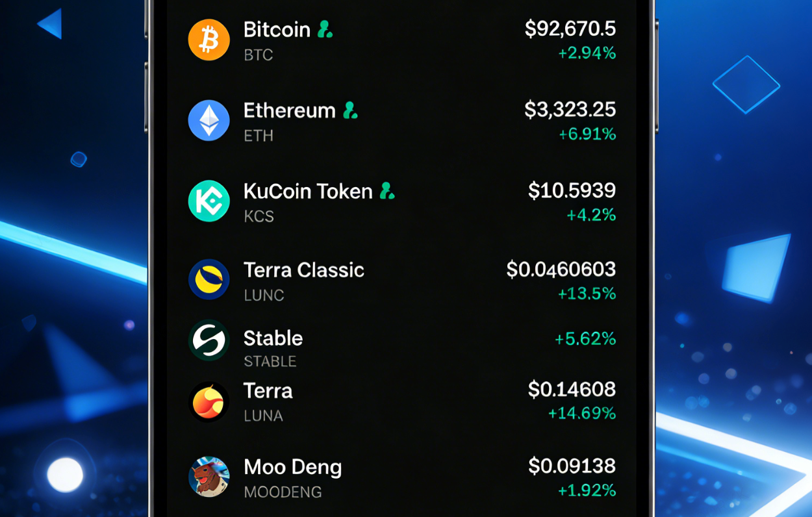Click the MOODENG ticker label
The height and width of the screenshot is (517, 812).
283,492
